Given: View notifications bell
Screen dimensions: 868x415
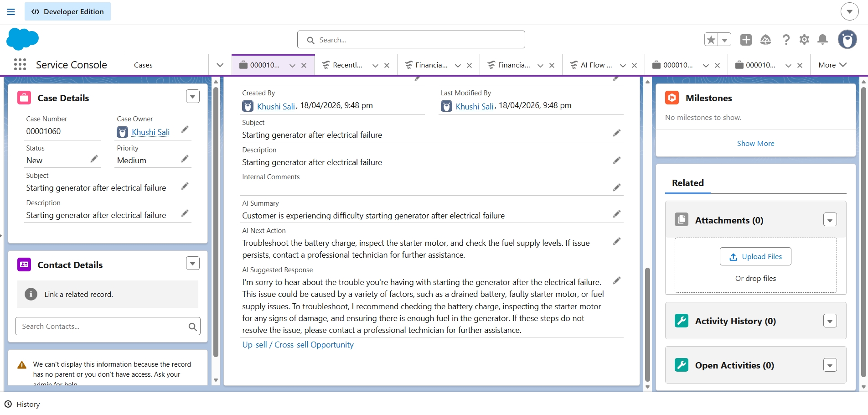Looking at the screenshot, I should 822,40.
